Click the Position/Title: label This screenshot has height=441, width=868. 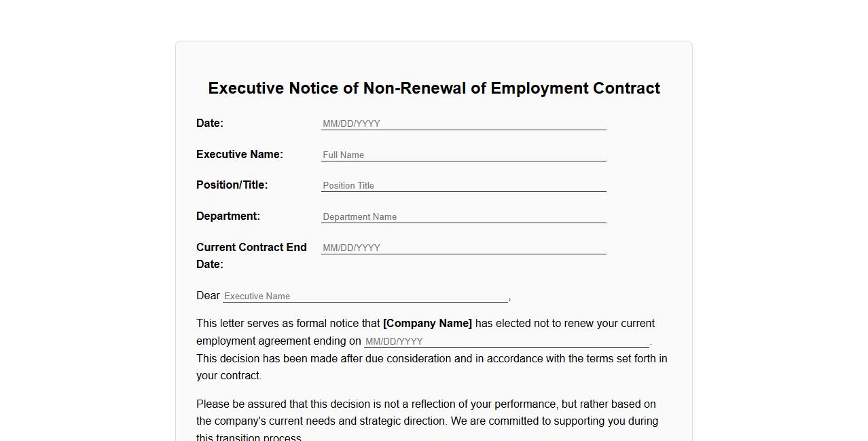coord(232,185)
